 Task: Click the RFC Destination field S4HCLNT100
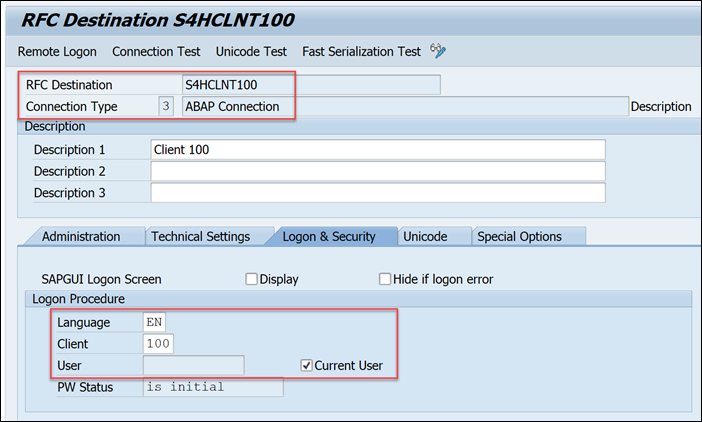[311, 85]
